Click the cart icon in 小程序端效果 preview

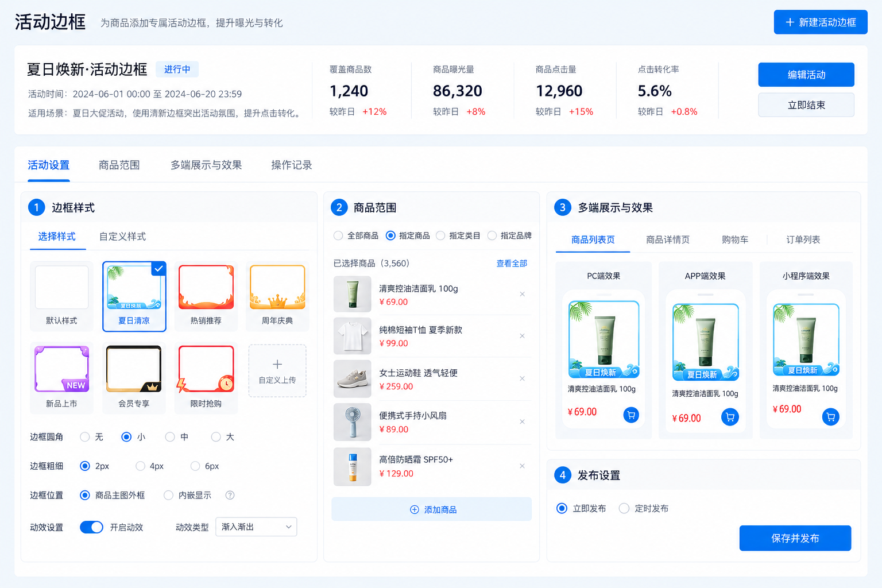pos(830,417)
